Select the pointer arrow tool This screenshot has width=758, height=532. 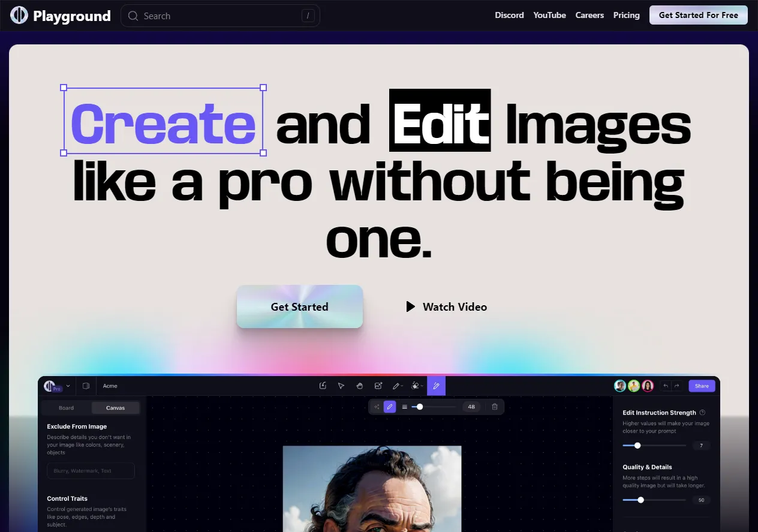pos(341,386)
